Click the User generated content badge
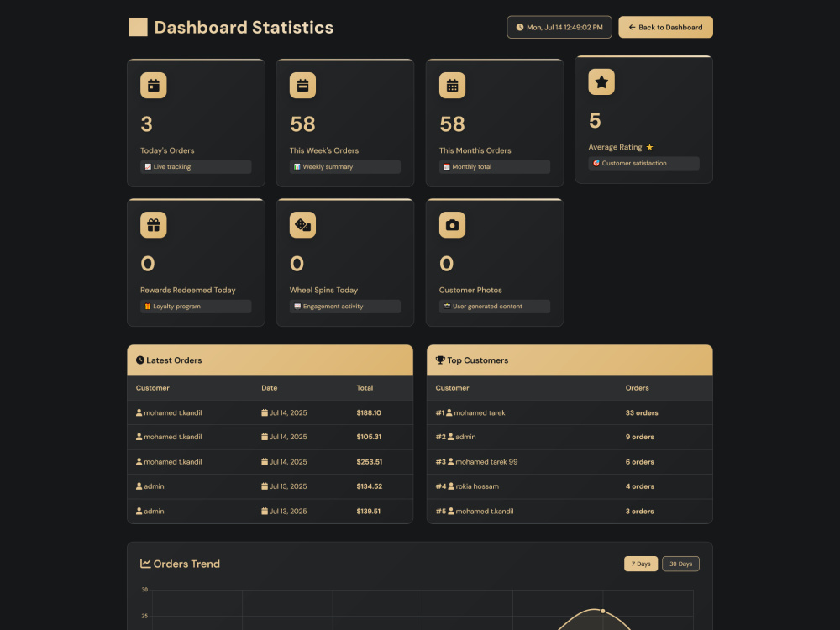Screen dimensions: 840x630 pyautogui.click(x=495, y=307)
